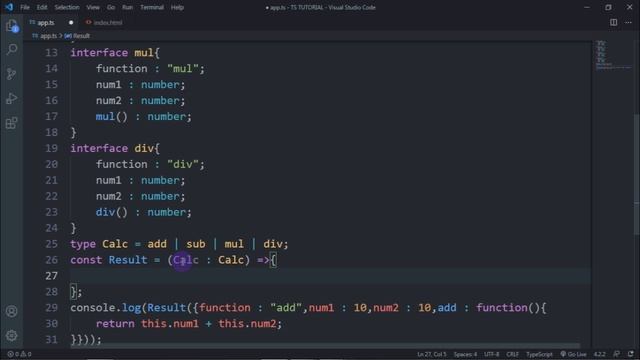Click "num1 : number;" on line 15
Screen dimensions: 640x360
(x=140, y=85)
